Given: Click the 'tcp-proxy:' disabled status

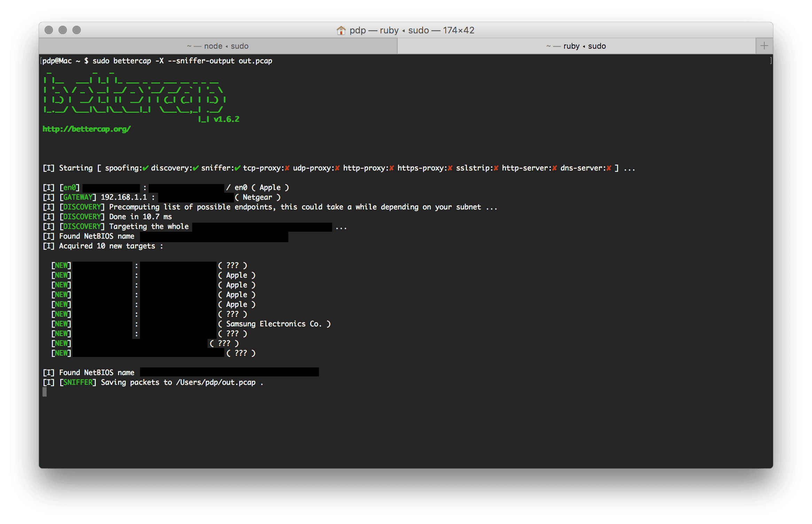Looking at the screenshot, I should coord(266,168).
